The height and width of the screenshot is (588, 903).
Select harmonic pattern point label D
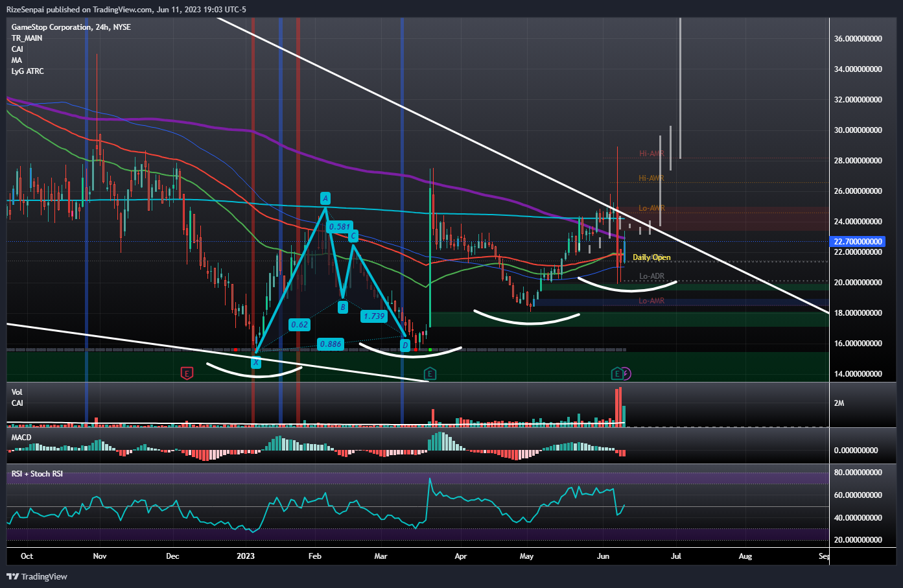pos(405,345)
